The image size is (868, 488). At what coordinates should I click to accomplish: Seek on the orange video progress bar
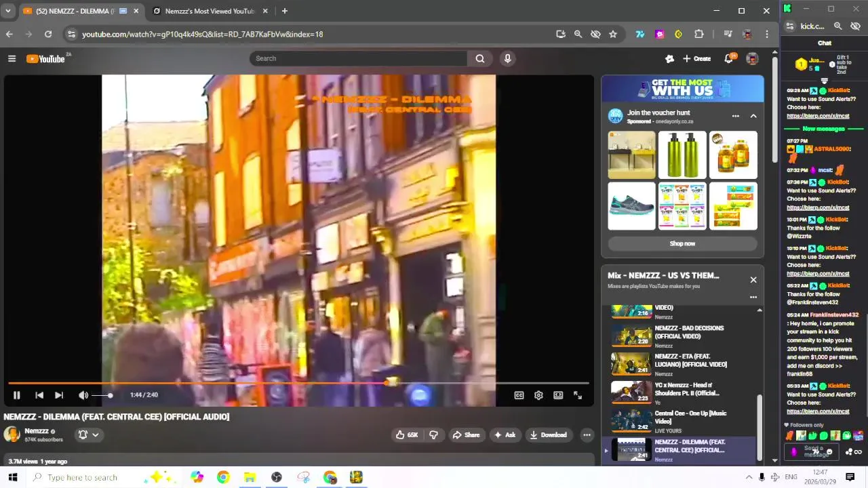pyautogui.click(x=298, y=383)
